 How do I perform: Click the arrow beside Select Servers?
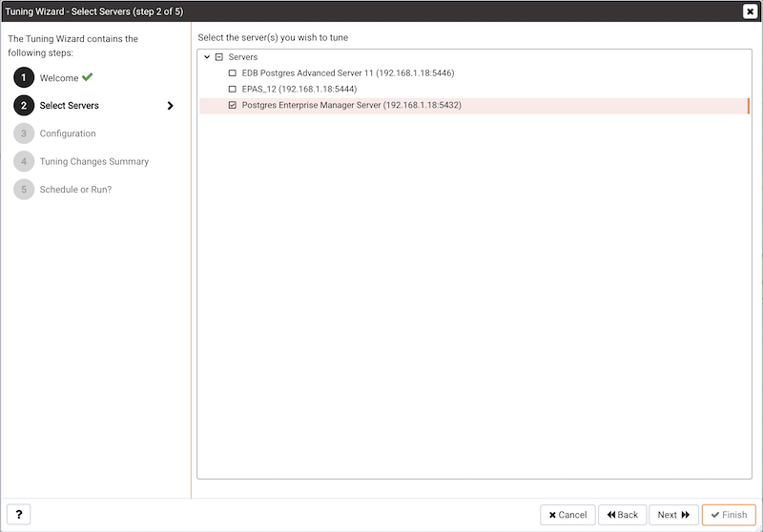[170, 106]
